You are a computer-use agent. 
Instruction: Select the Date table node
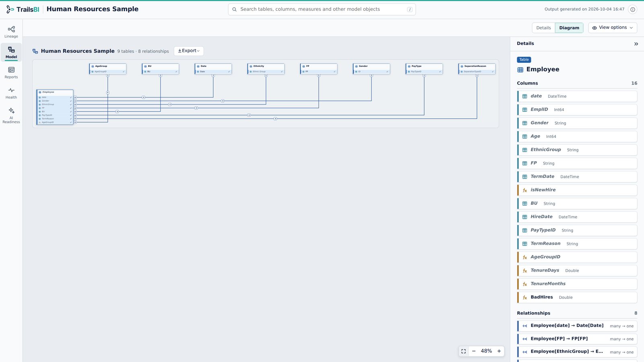(x=213, y=69)
